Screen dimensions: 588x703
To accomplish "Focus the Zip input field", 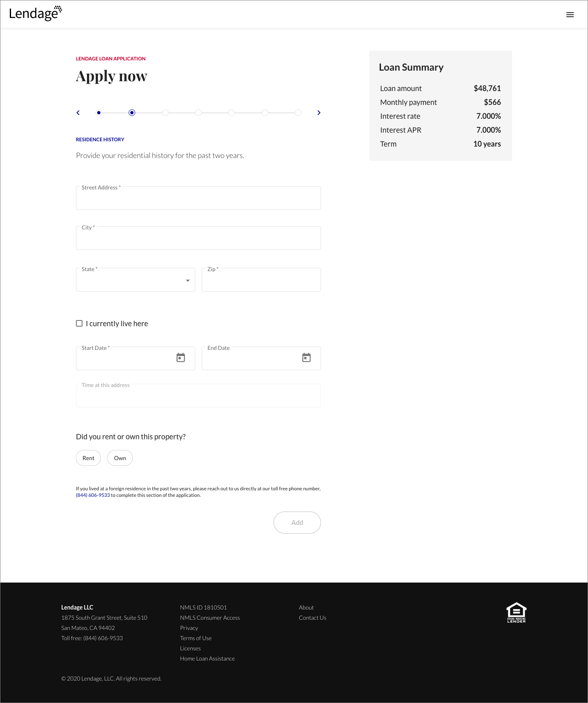I will point(261,280).
